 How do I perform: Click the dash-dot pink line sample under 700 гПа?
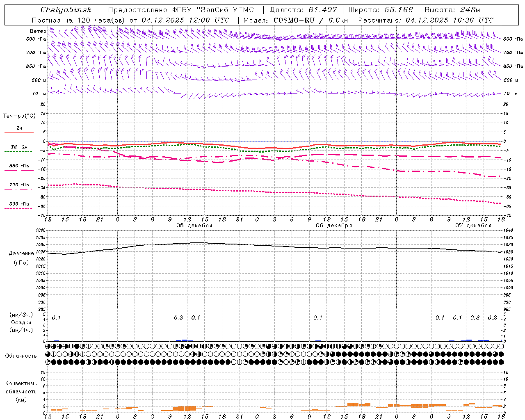tap(18, 189)
